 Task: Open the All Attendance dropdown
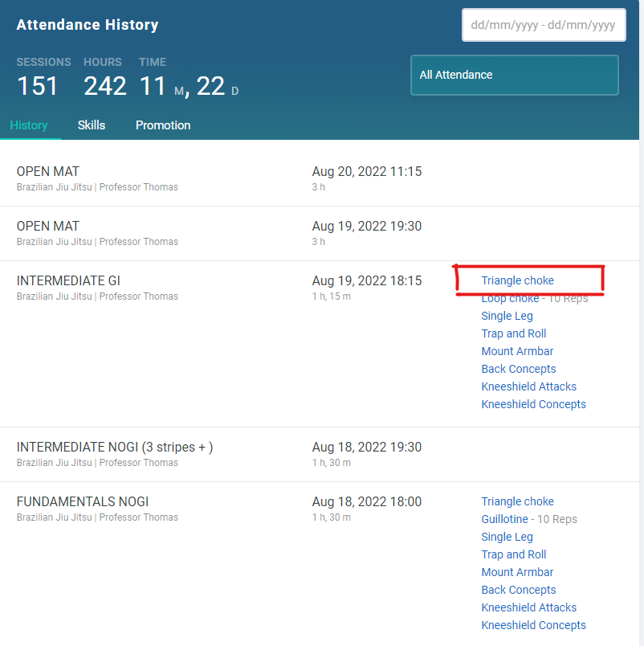[x=515, y=75]
